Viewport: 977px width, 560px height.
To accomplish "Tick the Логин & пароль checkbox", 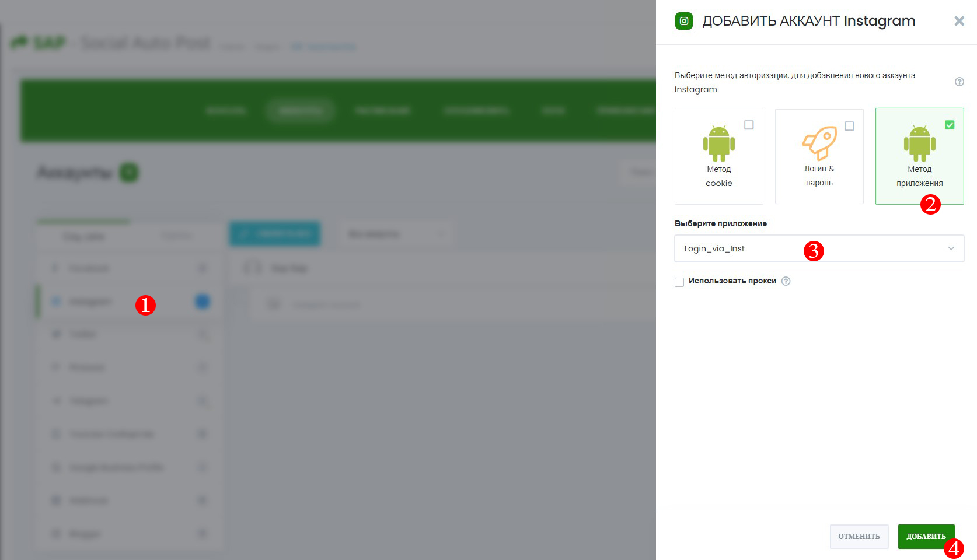I will point(849,126).
